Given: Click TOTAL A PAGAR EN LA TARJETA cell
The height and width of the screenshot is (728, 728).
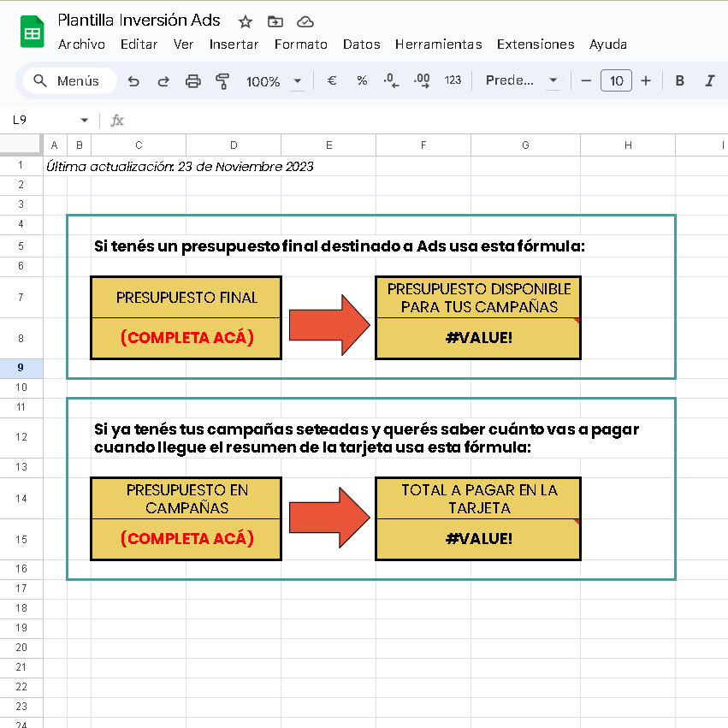Looking at the screenshot, I should [x=478, y=499].
